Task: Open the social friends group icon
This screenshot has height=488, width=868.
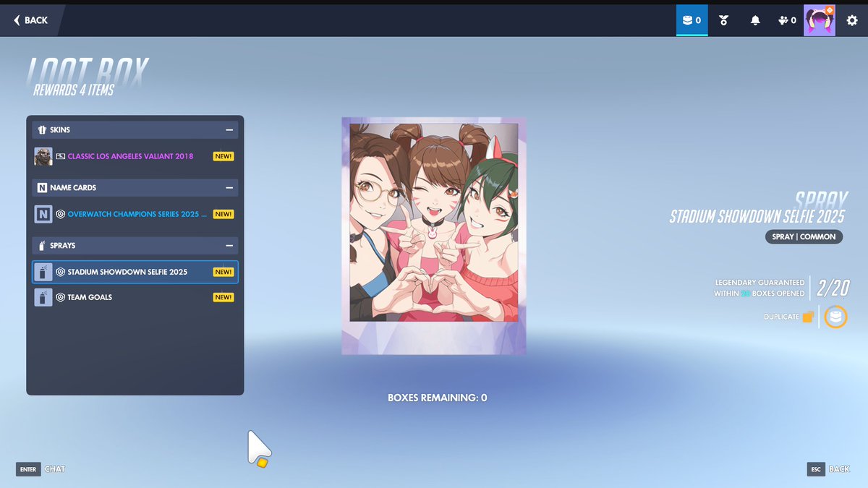Action: pyautogui.click(x=787, y=20)
